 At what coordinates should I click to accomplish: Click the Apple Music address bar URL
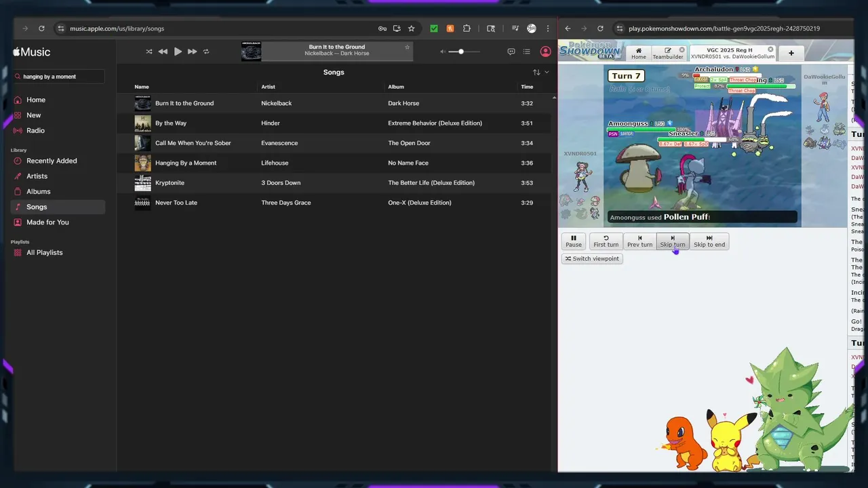117,28
